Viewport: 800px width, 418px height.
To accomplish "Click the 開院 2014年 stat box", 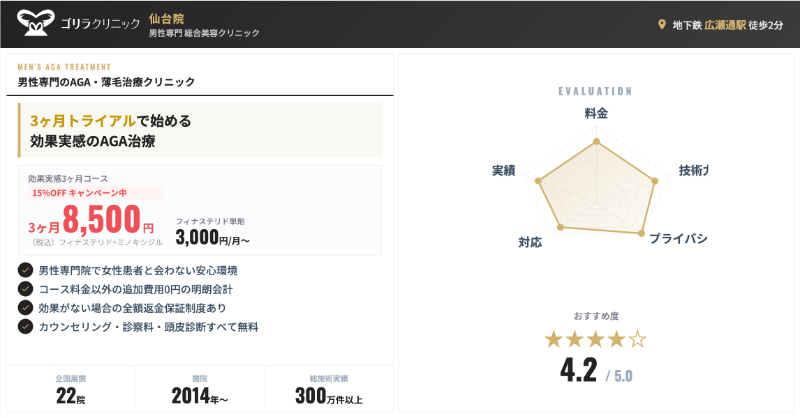I will [x=199, y=389].
